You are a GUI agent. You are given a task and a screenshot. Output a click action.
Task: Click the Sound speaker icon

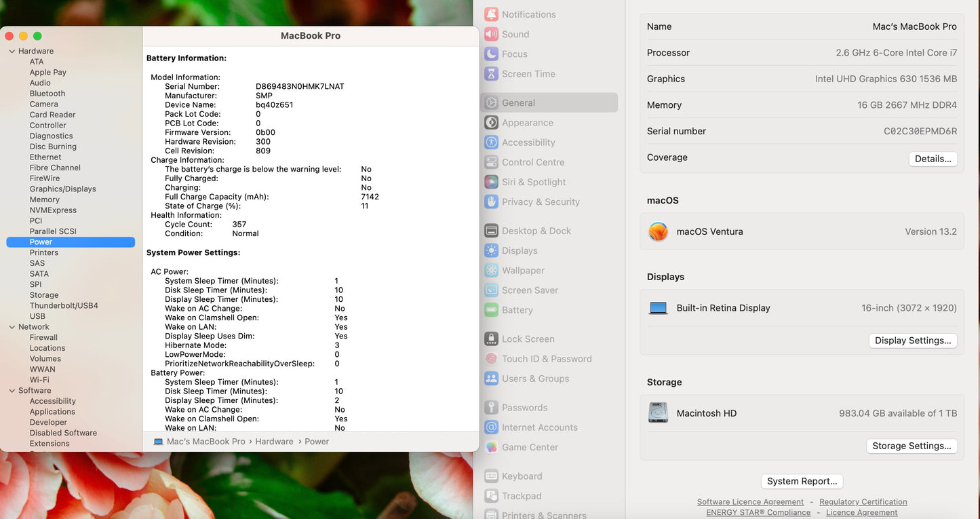click(x=492, y=34)
